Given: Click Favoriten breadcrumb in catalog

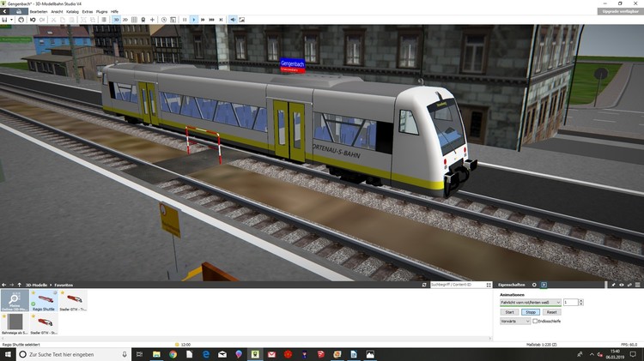Looking at the screenshot, I should click(x=64, y=285).
